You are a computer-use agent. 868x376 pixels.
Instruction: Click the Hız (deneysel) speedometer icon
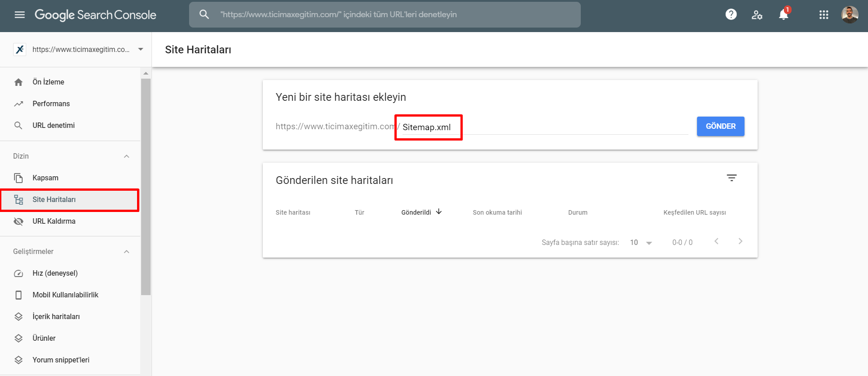coord(19,273)
